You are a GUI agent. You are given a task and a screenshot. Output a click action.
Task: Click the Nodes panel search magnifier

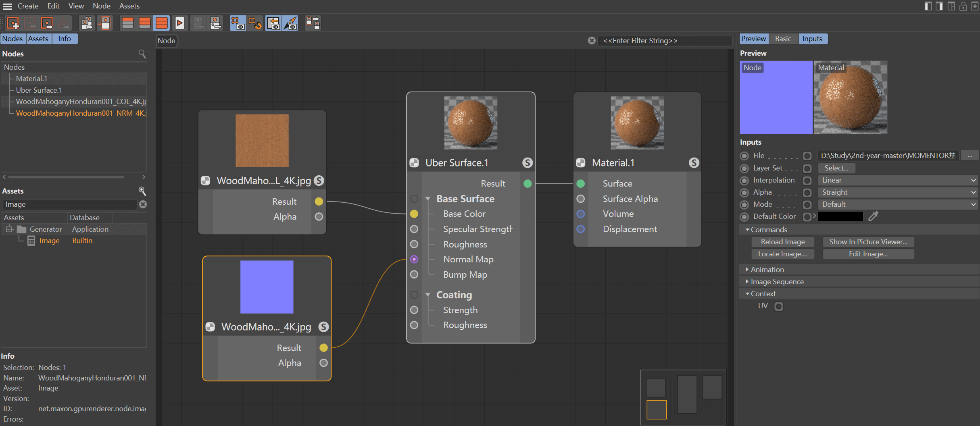click(142, 54)
